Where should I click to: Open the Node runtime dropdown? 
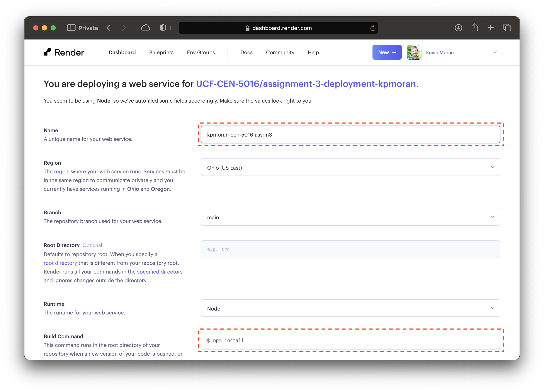[x=350, y=308]
